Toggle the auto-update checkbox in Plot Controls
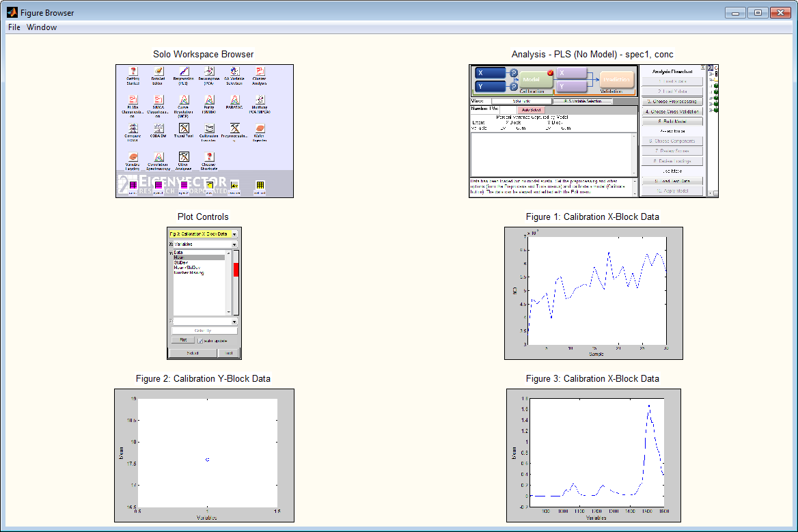798x532 pixels. (200, 340)
